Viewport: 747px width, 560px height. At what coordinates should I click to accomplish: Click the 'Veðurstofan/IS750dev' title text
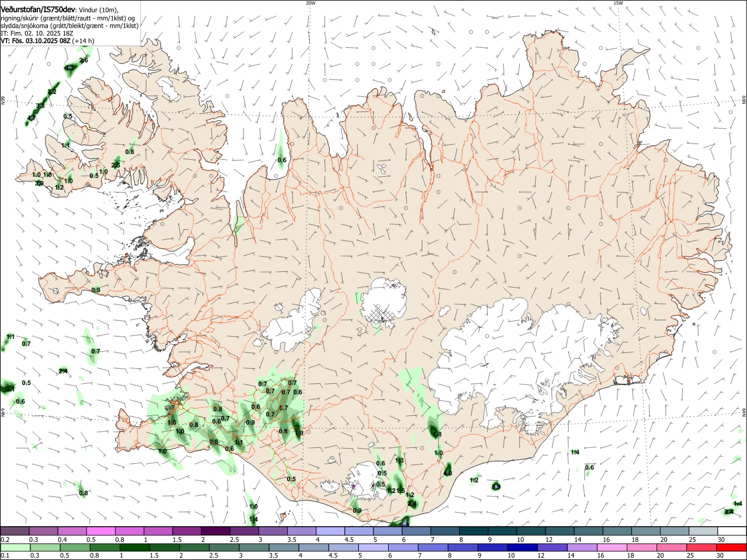[x=38, y=10]
